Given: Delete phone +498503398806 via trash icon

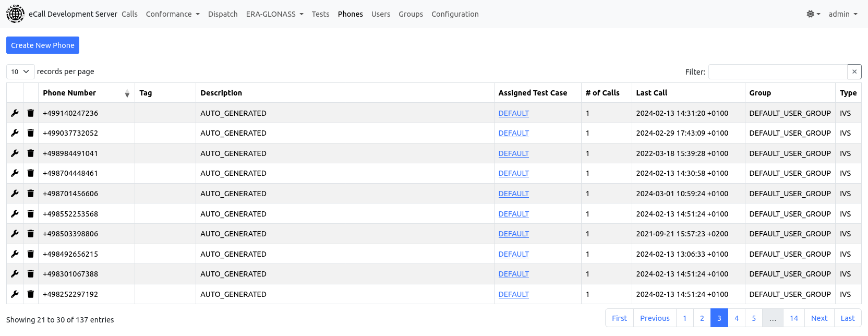Looking at the screenshot, I should [x=31, y=234].
